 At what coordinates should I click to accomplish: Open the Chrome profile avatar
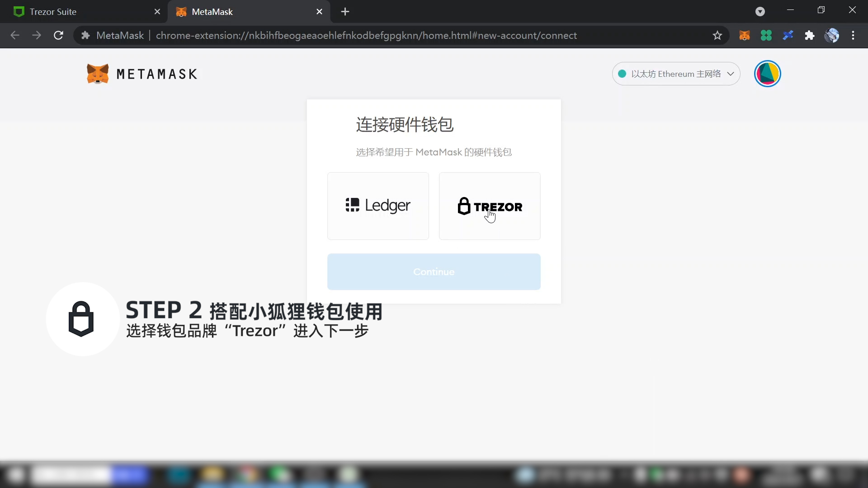[x=831, y=35]
